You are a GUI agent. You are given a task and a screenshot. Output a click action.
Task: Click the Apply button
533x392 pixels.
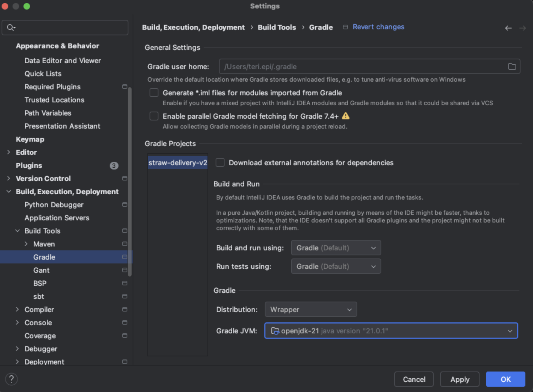pos(460,379)
